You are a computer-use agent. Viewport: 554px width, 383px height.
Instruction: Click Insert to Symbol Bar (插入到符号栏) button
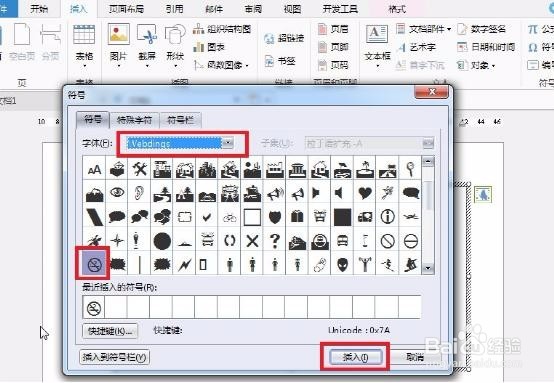(x=114, y=357)
